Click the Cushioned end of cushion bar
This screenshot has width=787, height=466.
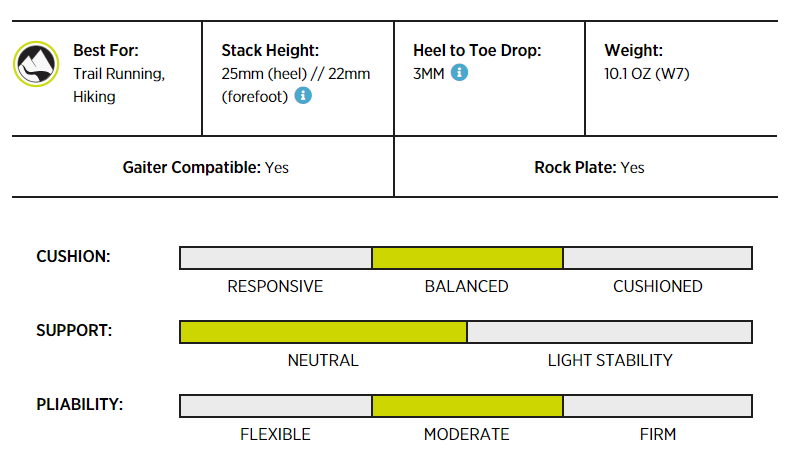[x=657, y=258]
